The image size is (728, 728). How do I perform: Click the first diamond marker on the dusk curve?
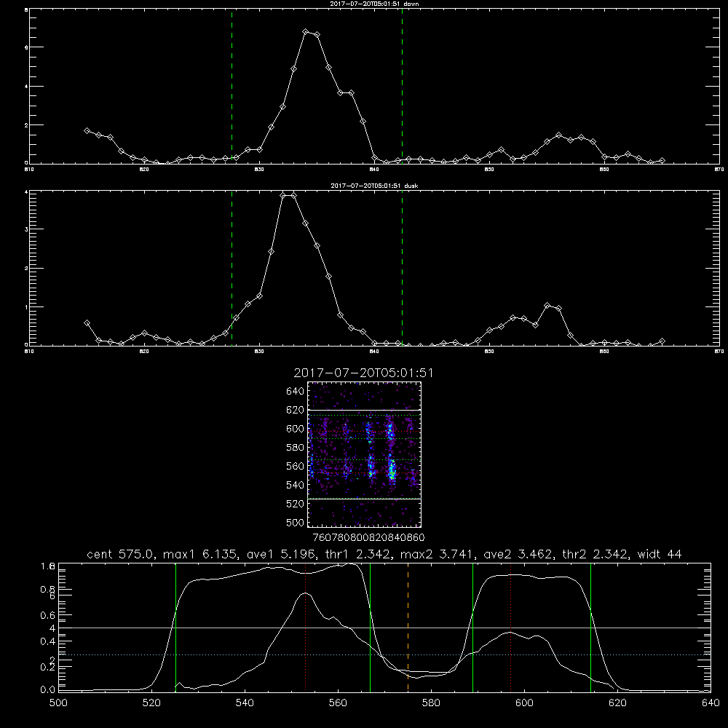(87, 323)
